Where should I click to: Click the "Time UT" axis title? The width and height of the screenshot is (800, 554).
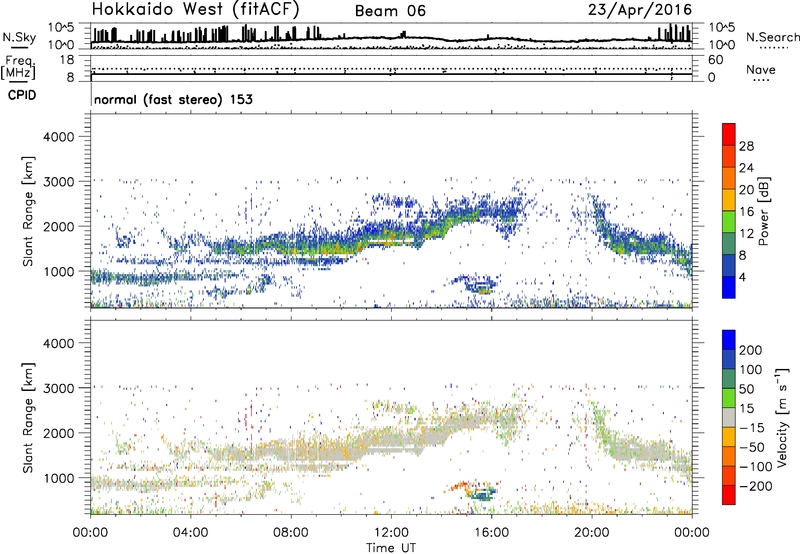point(391,548)
